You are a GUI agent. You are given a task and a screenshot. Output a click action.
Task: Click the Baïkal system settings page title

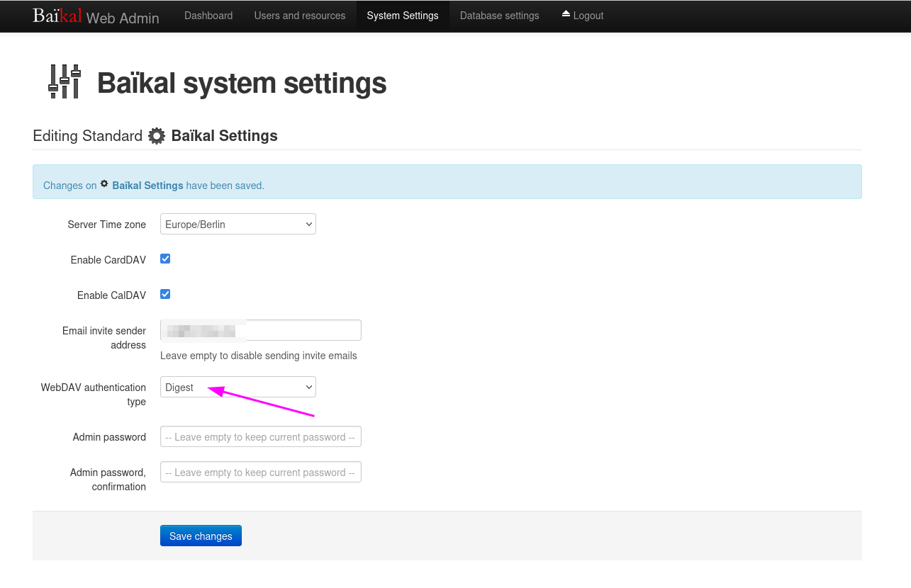pyautogui.click(x=242, y=83)
